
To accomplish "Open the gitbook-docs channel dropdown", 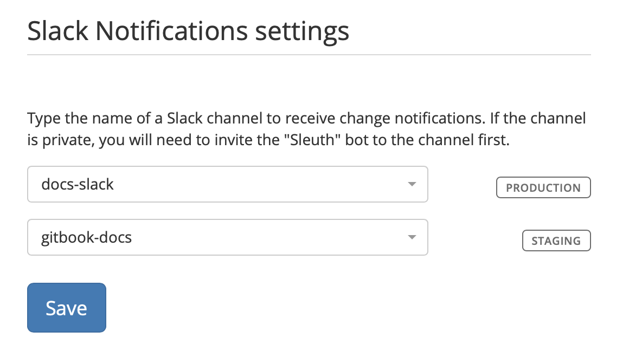I will (227, 237).
